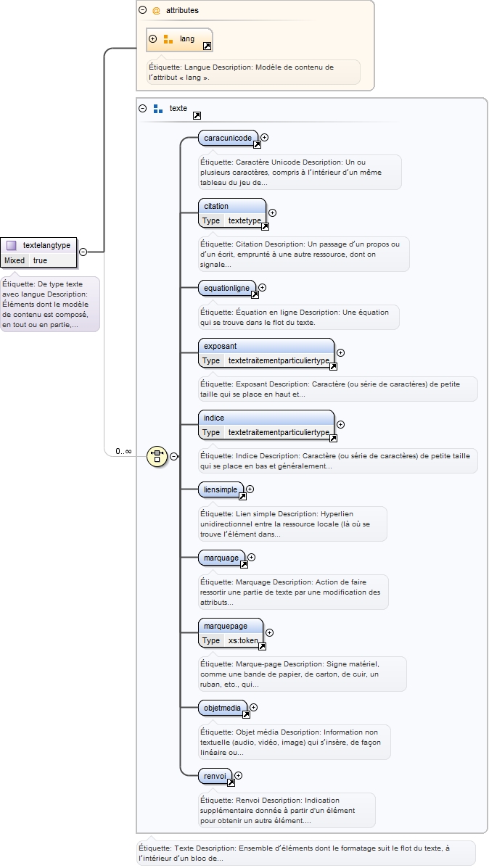Click the marquepage xs:token type value
The height and width of the screenshot is (868, 489).
click(x=243, y=640)
